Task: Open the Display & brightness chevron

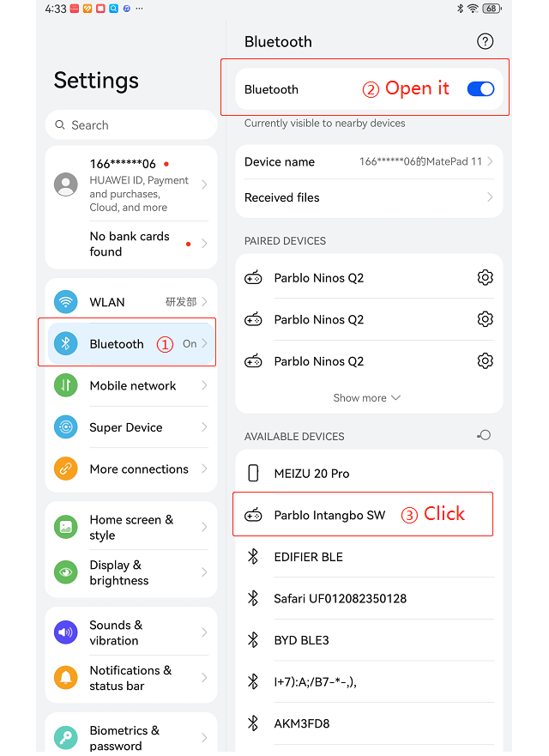Action: 204,572
